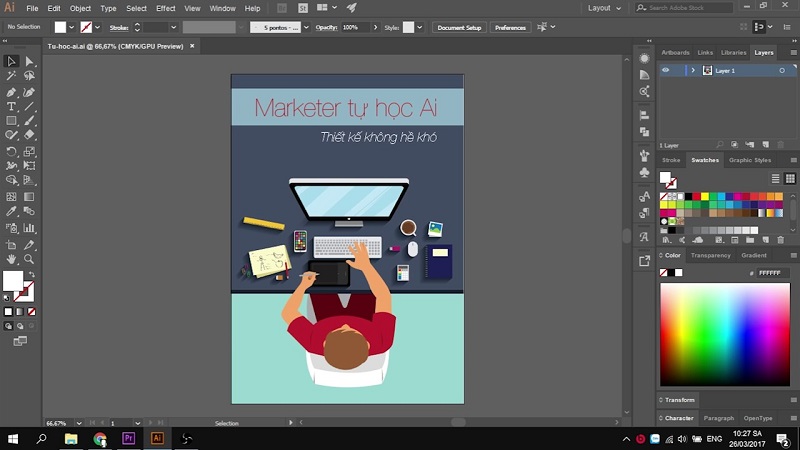Open the Effect menu
Image resolution: width=800 pixels, height=450 pixels.
click(x=166, y=8)
